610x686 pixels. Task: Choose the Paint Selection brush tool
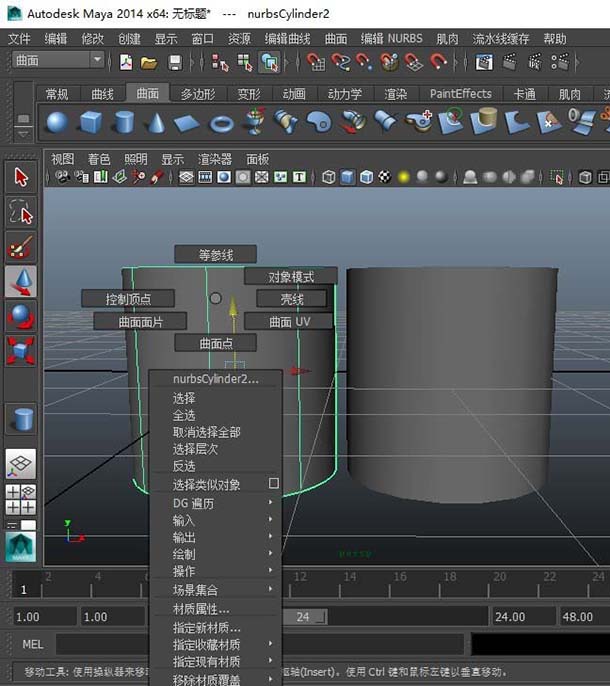pos(21,247)
